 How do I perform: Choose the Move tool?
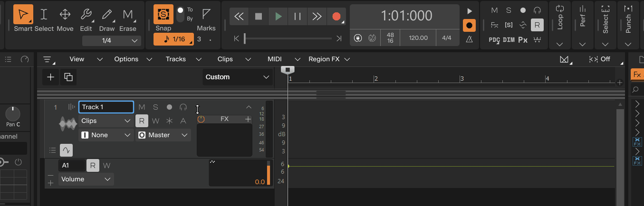pos(65,15)
